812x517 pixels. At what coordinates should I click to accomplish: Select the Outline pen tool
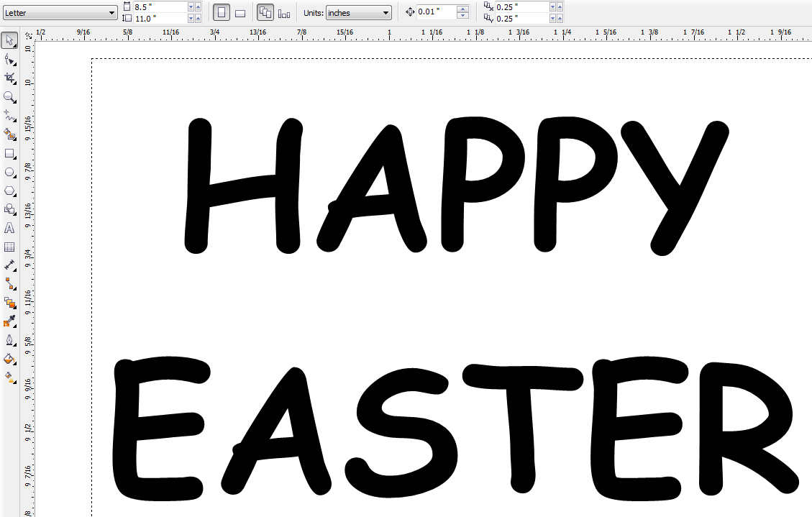coord(9,340)
